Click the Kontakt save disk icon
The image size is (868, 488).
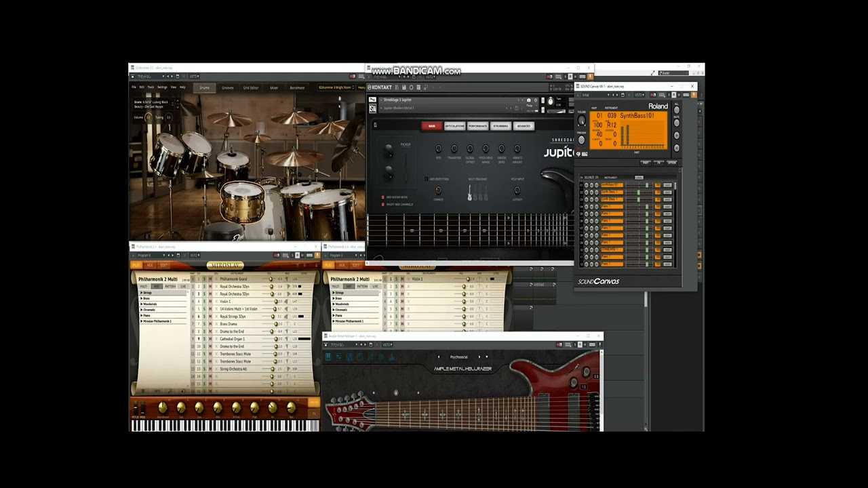click(x=404, y=87)
